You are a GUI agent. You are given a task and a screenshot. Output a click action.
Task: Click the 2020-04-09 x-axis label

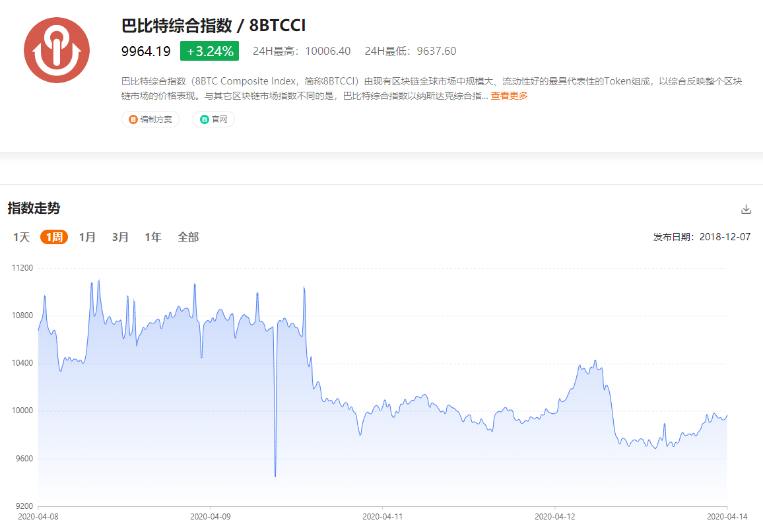[210, 516]
